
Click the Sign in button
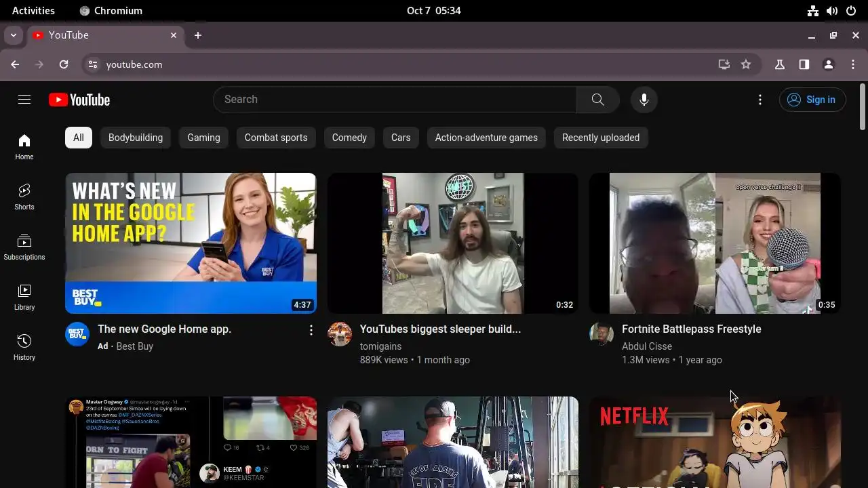812,100
